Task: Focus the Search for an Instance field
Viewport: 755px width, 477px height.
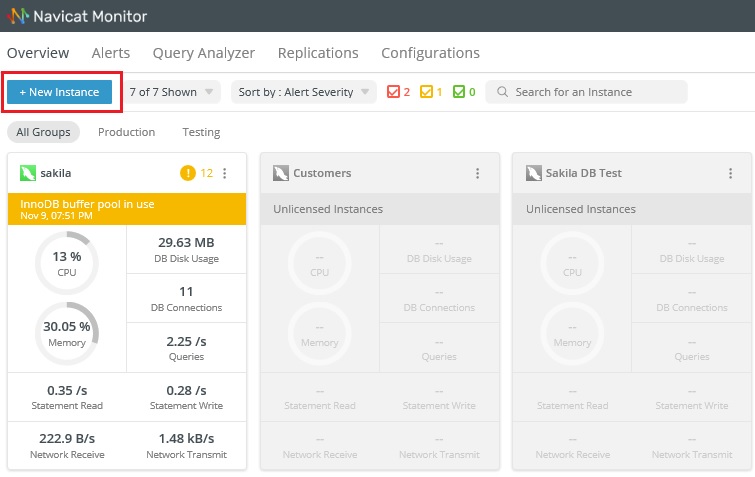Action: point(586,92)
